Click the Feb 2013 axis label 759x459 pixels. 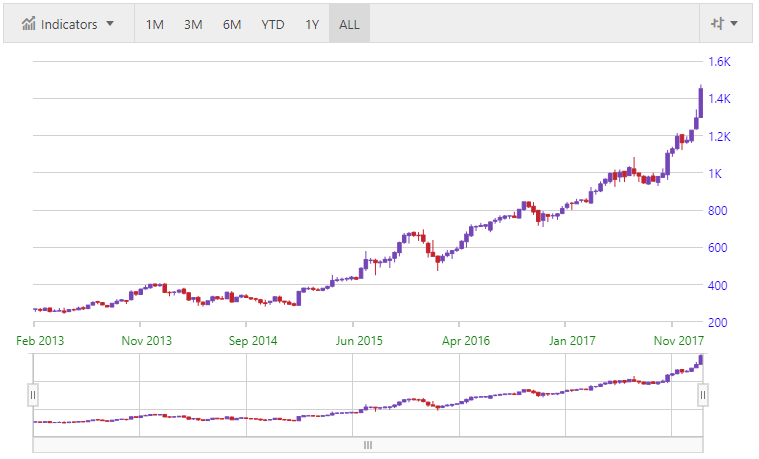tap(40, 341)
